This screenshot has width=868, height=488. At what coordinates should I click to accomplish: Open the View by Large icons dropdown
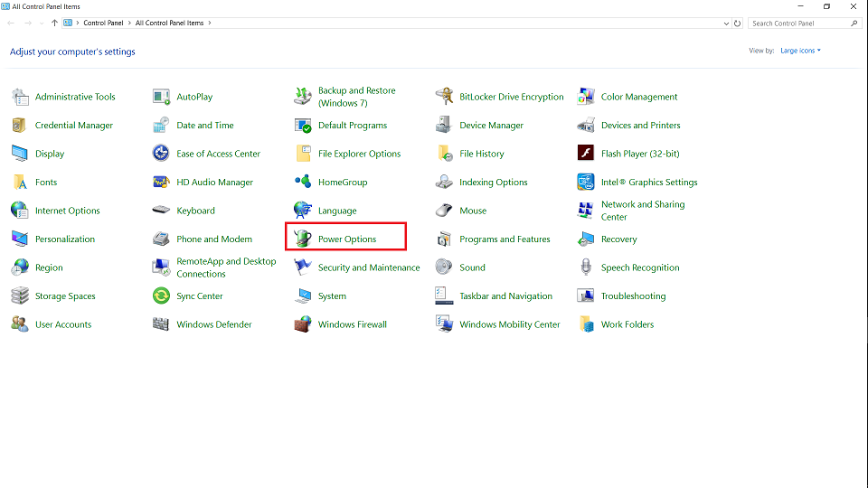click(x=800, y=51)
